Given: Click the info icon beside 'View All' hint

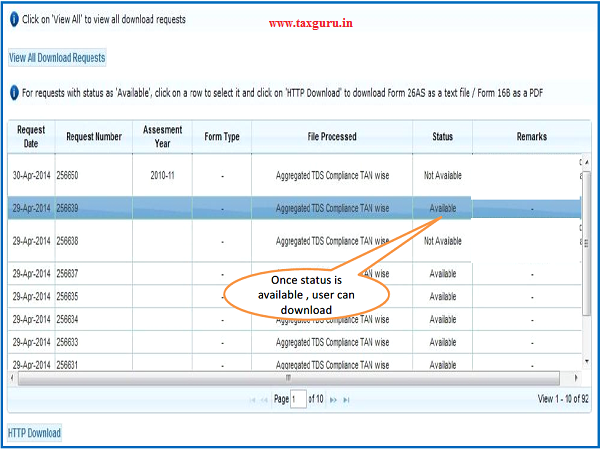Looking at the screenshot, I should [13, 19].
